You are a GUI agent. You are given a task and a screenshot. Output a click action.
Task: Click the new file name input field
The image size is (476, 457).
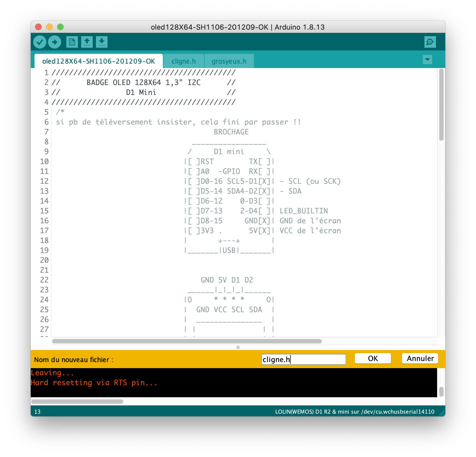[x=304, y=359]
